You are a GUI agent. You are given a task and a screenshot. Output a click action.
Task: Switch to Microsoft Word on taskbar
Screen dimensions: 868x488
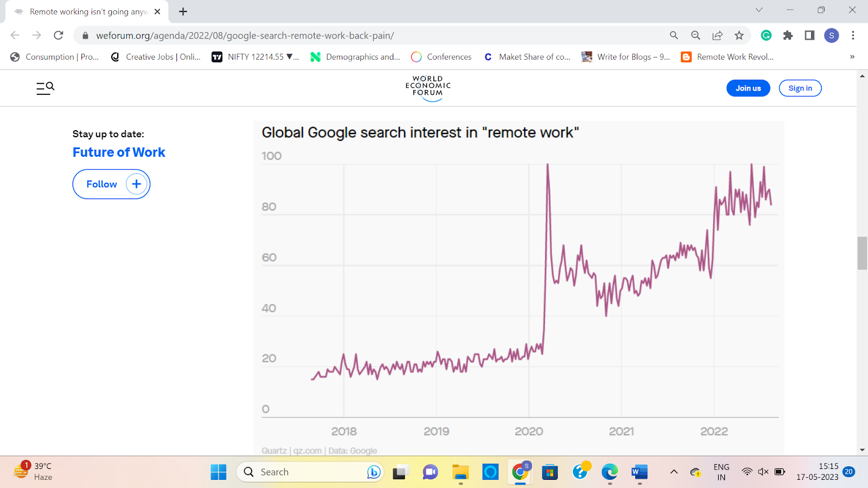click(x=640, y=472)
